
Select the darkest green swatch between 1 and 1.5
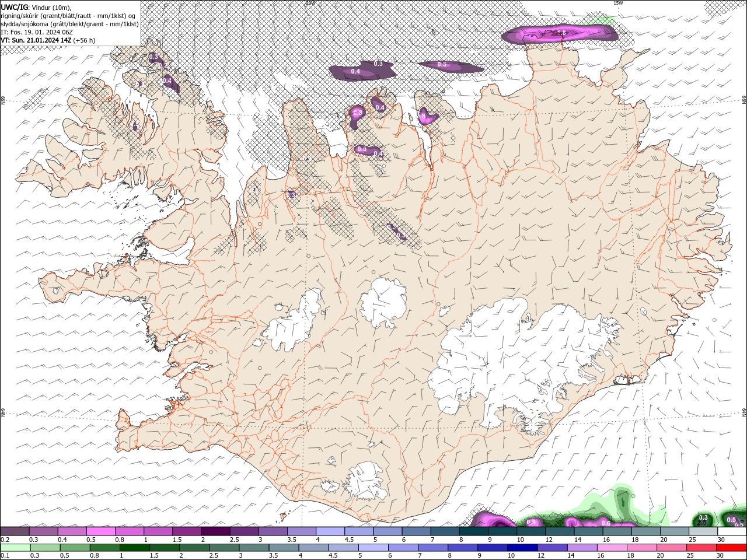(134, 548)
